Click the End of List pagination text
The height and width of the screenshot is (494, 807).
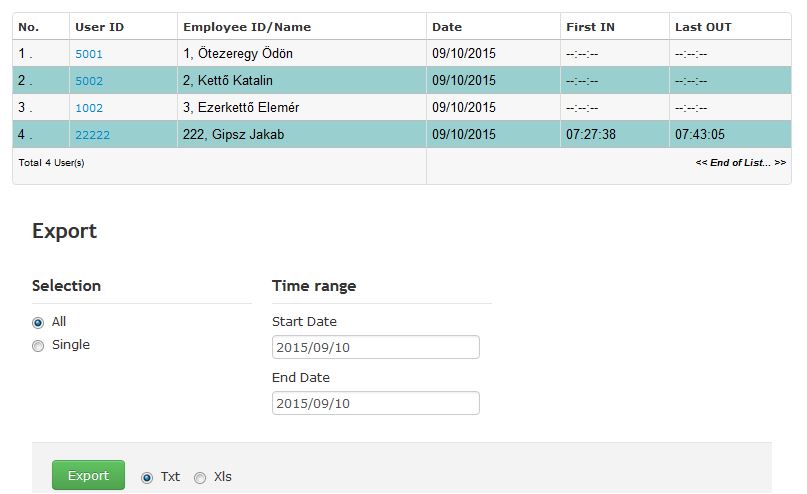point(741,163)
